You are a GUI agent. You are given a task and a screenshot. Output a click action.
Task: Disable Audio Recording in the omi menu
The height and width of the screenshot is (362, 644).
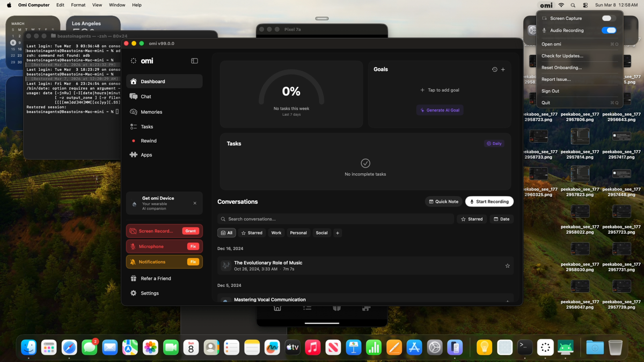[609, 30]
